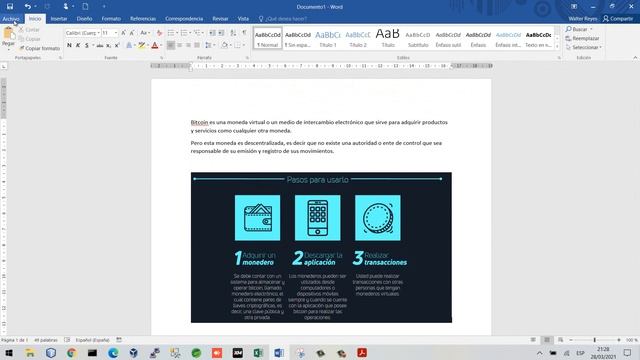
Task: Expand the styles gallery arrow
Action: point(557,48)
